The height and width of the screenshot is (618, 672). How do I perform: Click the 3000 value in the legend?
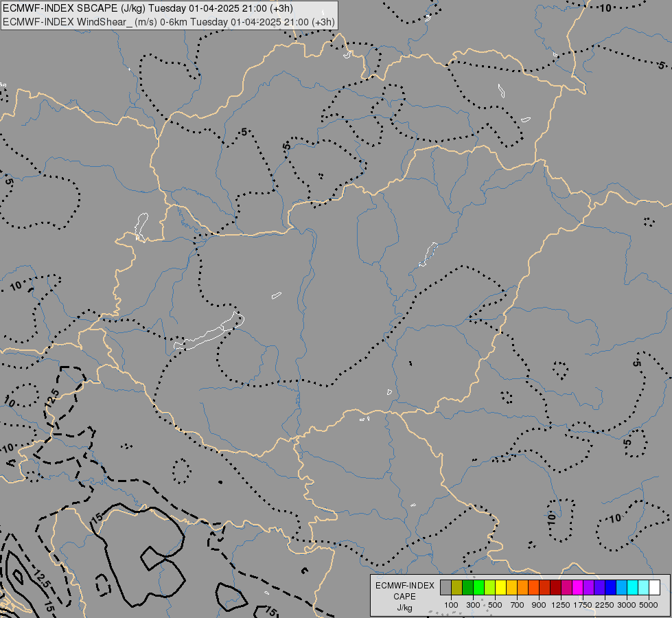[x=627, y=605]
